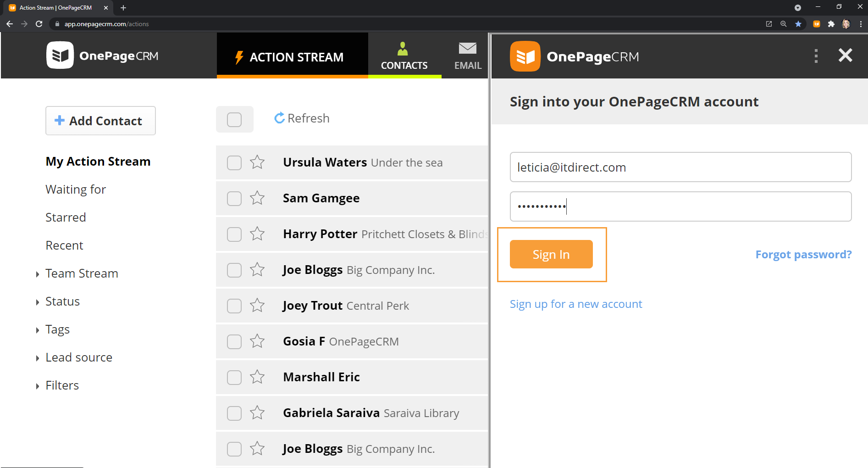Open the Contacts tab
The image size is (868, 468).
pyautogui.click(x=404, y=56)
